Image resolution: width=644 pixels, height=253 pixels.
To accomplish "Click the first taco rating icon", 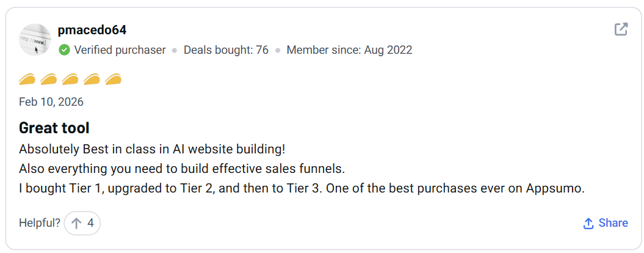I will [x=27, y=79].
